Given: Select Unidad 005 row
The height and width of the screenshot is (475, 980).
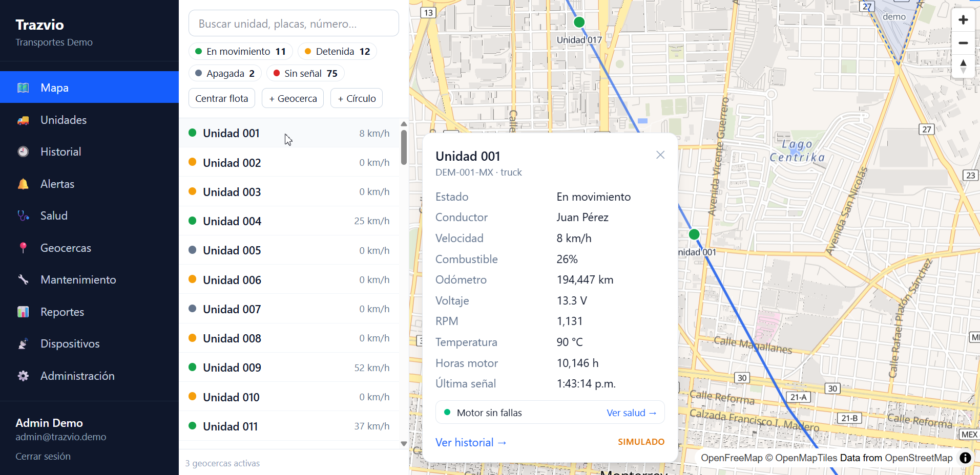Looking at the screenshot, I should (289, 250).
